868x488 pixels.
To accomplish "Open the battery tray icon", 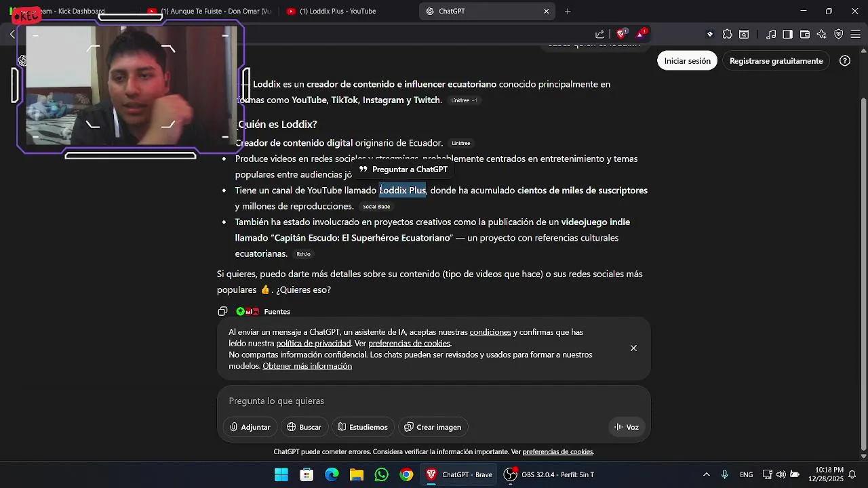I will 794,474.
